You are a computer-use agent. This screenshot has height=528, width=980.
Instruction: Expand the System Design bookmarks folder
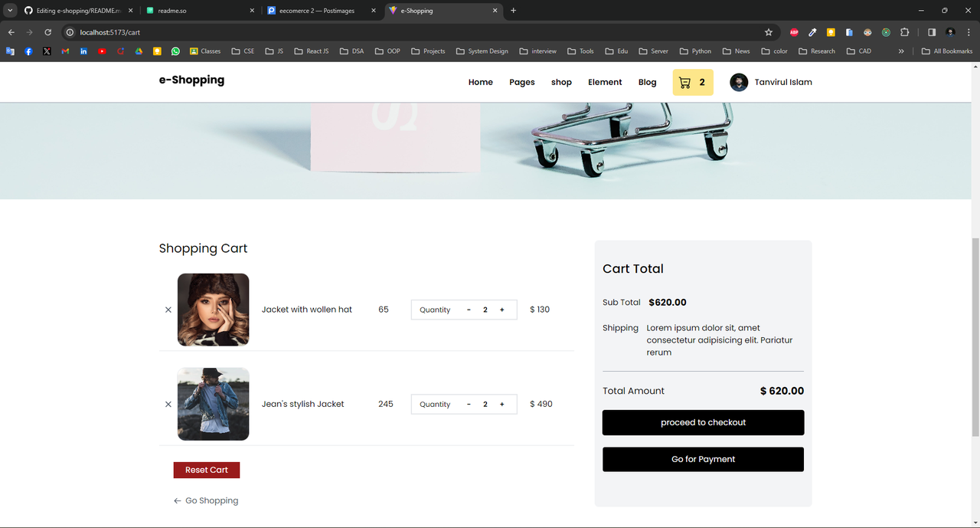coord(482,51)
